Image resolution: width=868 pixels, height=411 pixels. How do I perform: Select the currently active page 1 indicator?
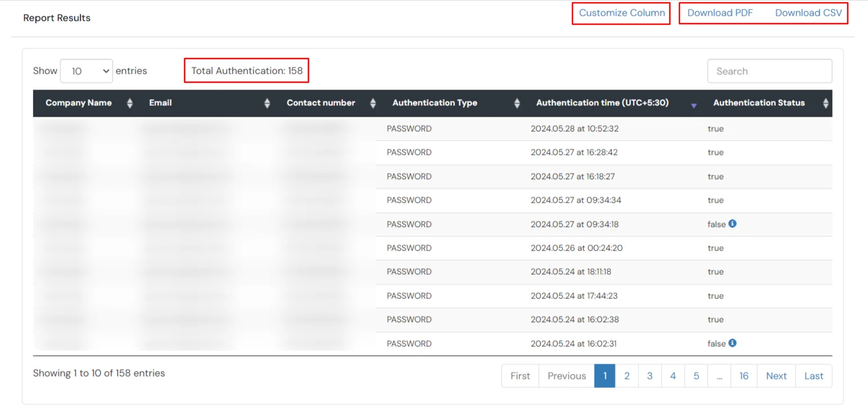[605, 376]
